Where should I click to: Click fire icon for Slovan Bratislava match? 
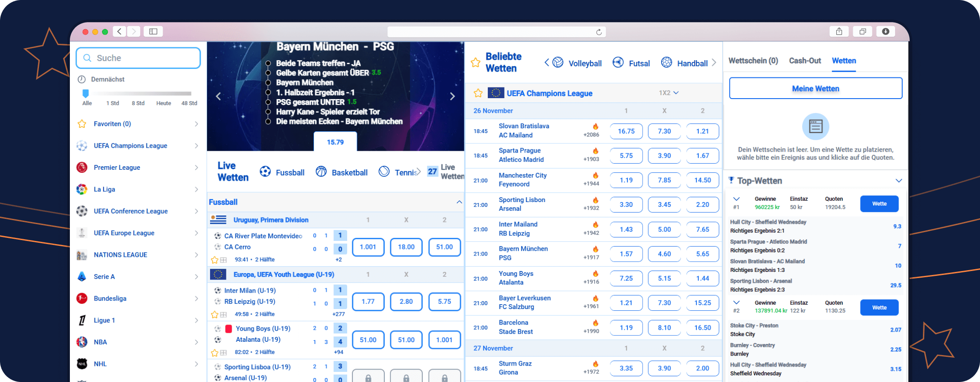point(596,126)
